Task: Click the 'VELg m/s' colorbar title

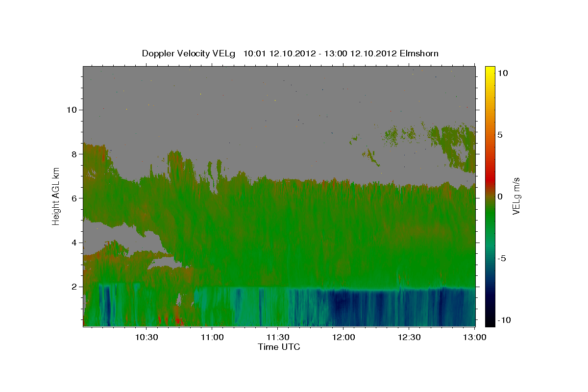Action: click(516, 196)
